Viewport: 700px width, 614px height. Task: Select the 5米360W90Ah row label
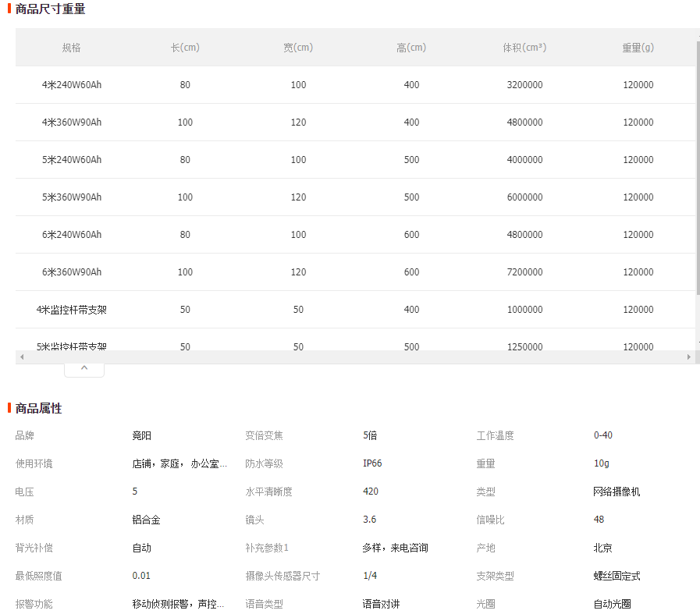tap(72, 197)
